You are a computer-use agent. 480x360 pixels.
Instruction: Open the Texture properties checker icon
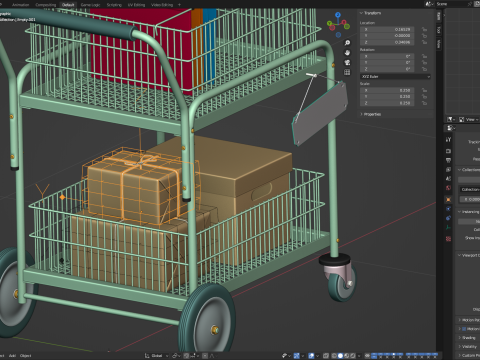[x=448, y=239]
